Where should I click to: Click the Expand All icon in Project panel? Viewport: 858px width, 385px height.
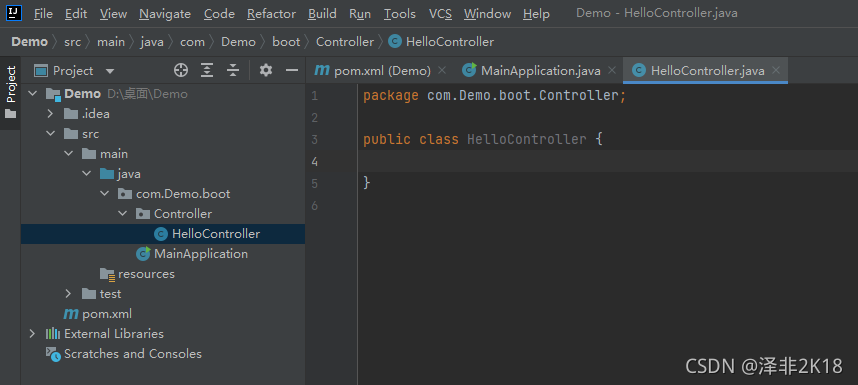207,70
